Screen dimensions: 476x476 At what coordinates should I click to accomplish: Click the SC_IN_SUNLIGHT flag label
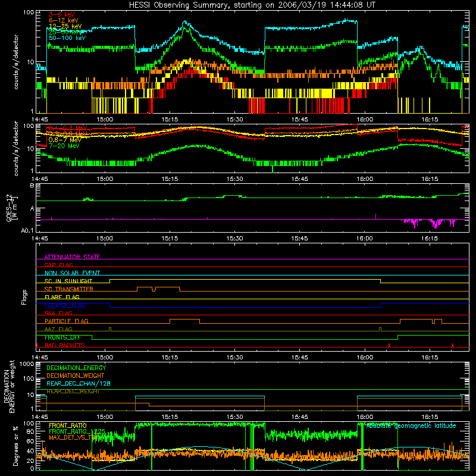click(x=68, y=281)
